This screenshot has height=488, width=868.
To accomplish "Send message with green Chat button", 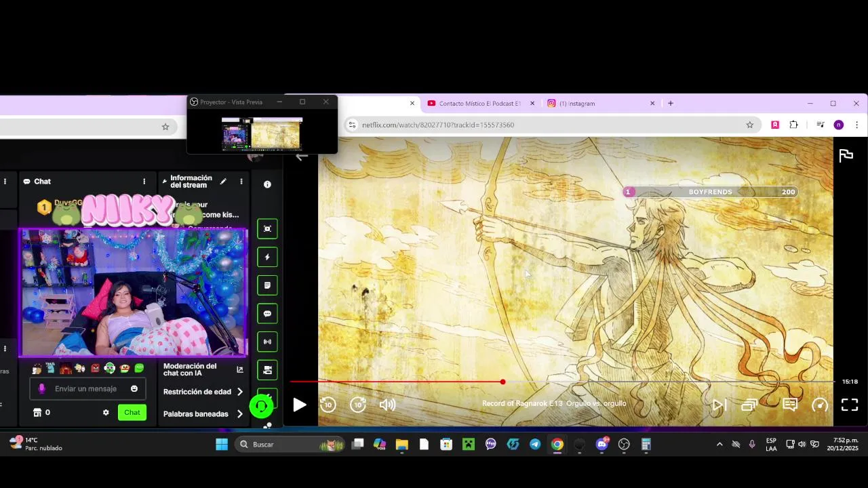I will [x=132, y=412].
